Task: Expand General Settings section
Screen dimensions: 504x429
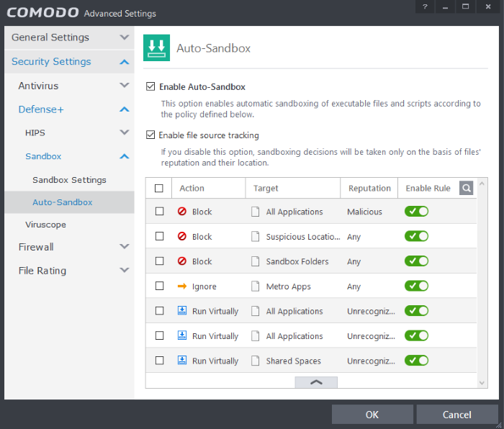Action: pyautogui.click(x=69, y=37)
